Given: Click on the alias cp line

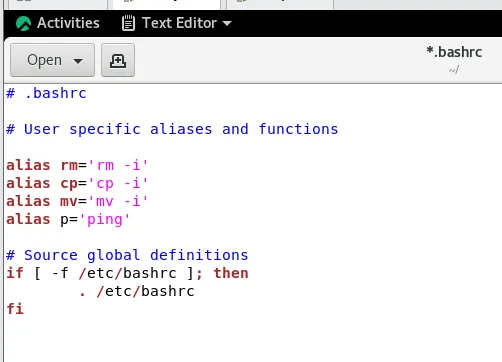Looking at the screenshot, I should [77, 183].
